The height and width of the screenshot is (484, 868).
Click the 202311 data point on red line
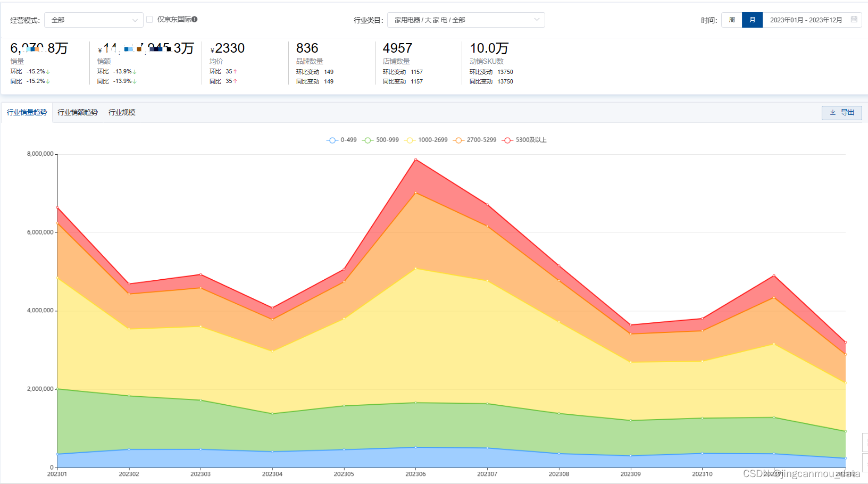tap(774, 276)
